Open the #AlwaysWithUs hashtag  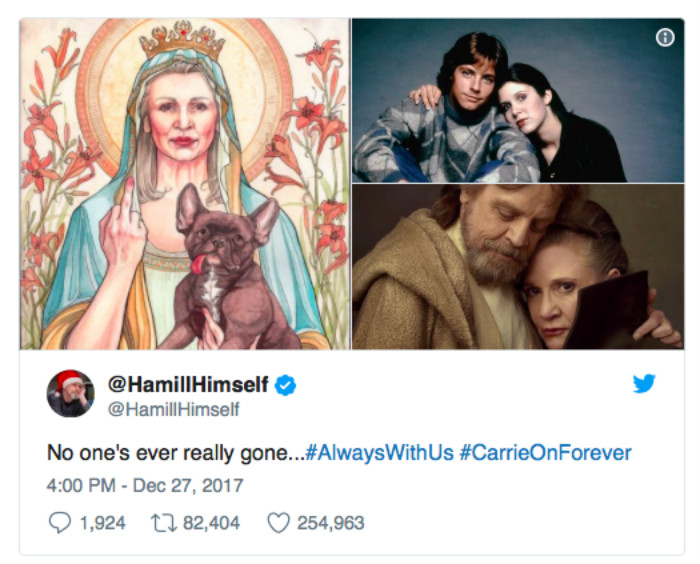(x=379, y=453)
